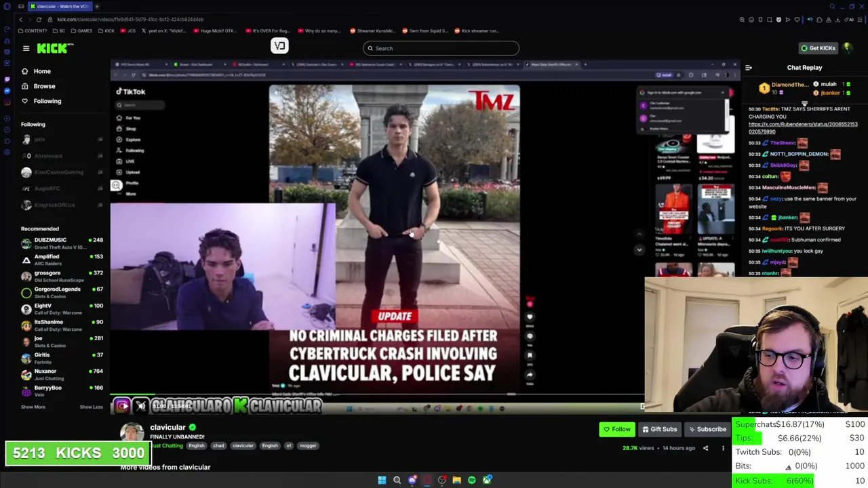This screenshot has width=868, height=488.
Task: Focus the Kick search field
Action: (x=441, y=48)
